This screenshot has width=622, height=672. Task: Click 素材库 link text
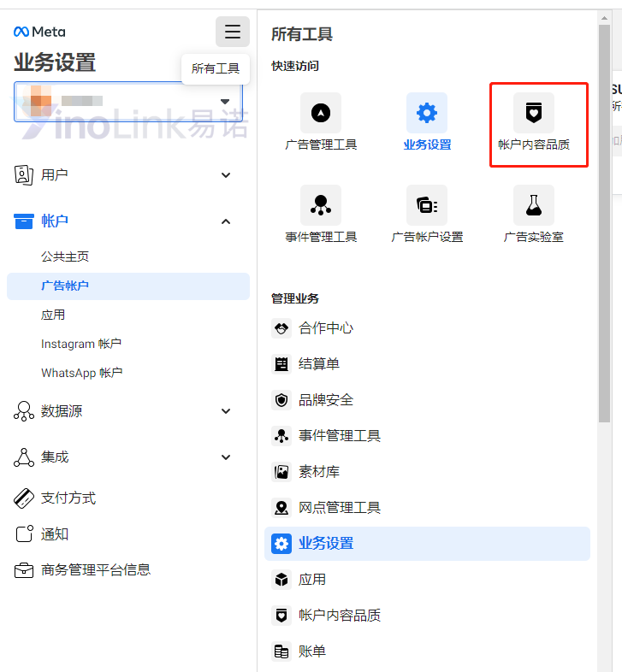pyautogui.click(x=319, y=472)
